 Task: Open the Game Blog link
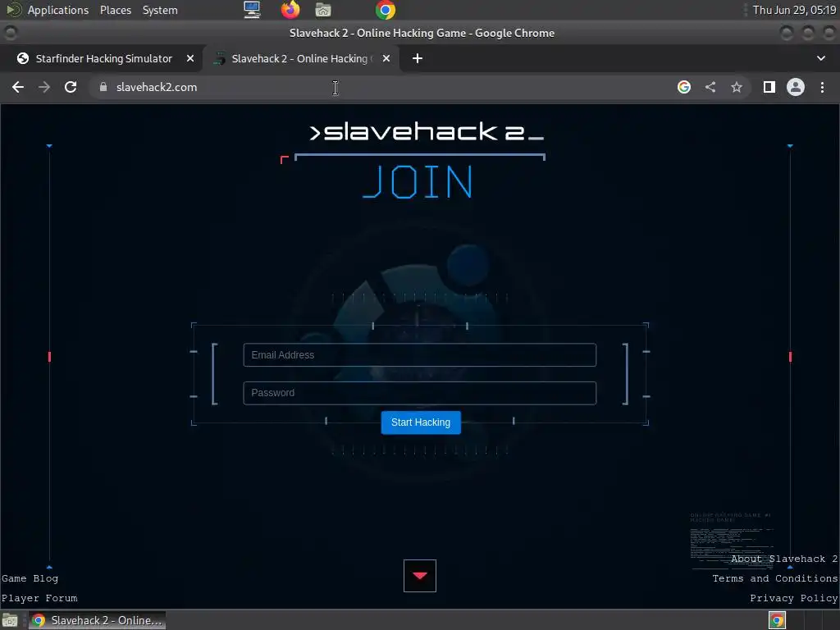click(30, 578)
